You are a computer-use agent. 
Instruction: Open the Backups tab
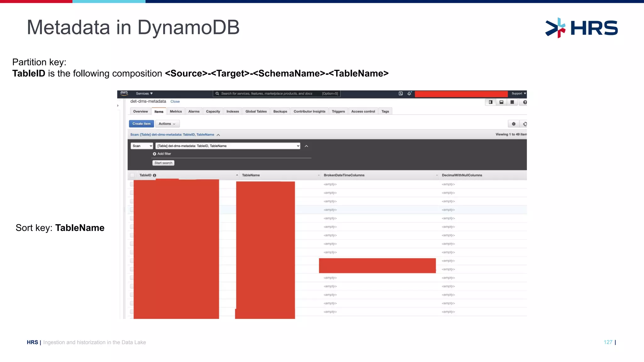[280, 112]
